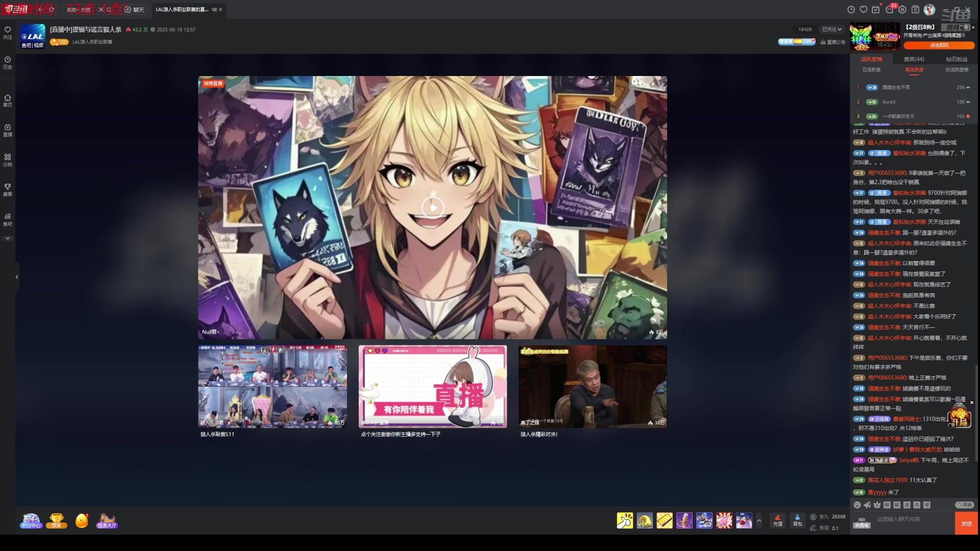The width and height of the screenshot is (980, 551).
Task: Open 赛事 tournaments in left sidebar
Action: tap(7, 190)
